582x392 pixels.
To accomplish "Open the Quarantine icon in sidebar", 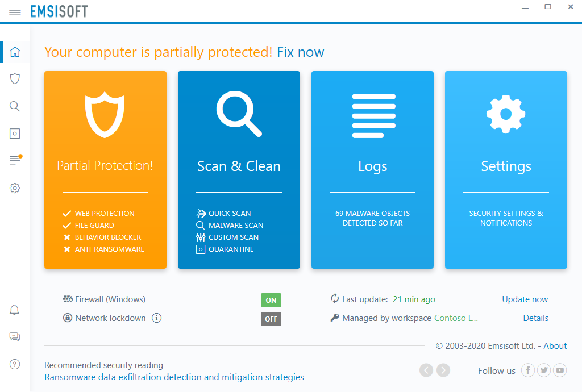I will tap(15, 133).
